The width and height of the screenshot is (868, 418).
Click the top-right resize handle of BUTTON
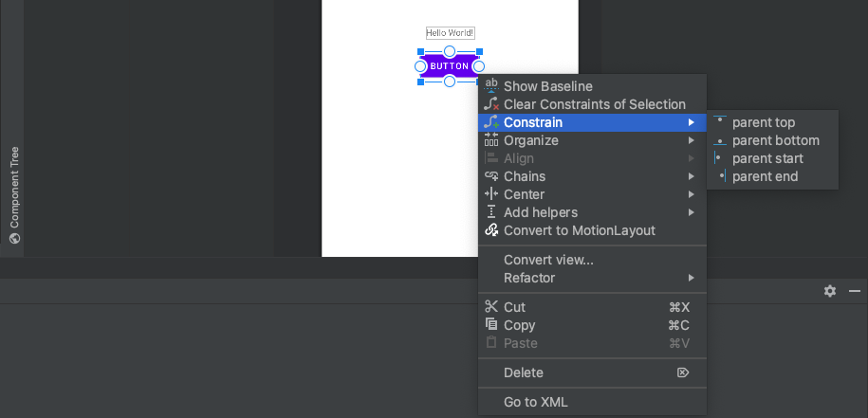click(479, 51)
